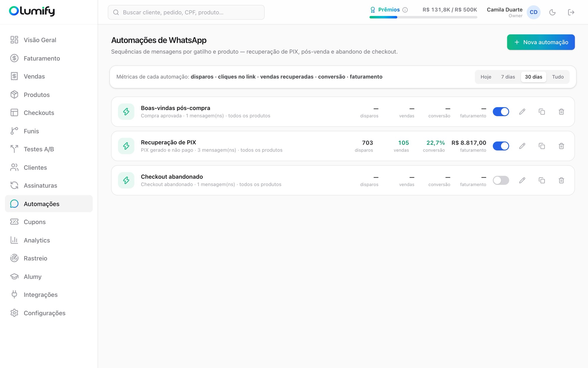Turn off the Recuperação de PIX switch
This screenshot has height=368, width=588.
(x=501, y=146)
